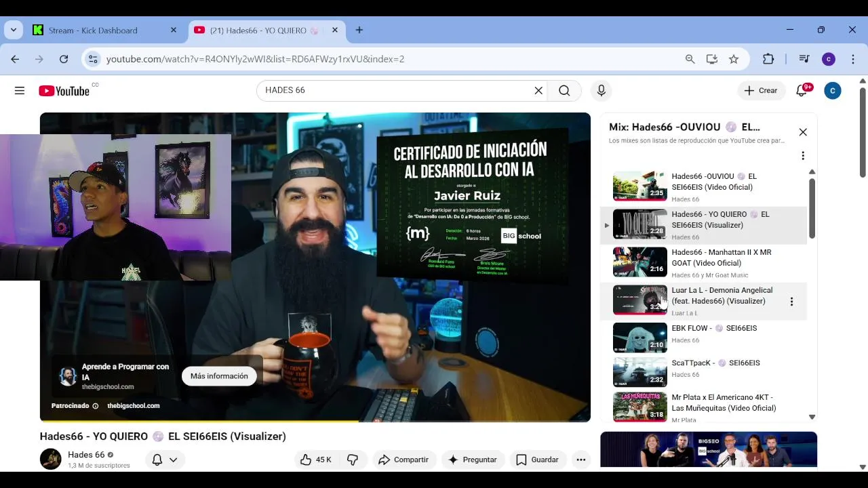
Task: Play Mr Plata Las Muñequitas video
Action: pyautogui.click(x=640, y=407)
